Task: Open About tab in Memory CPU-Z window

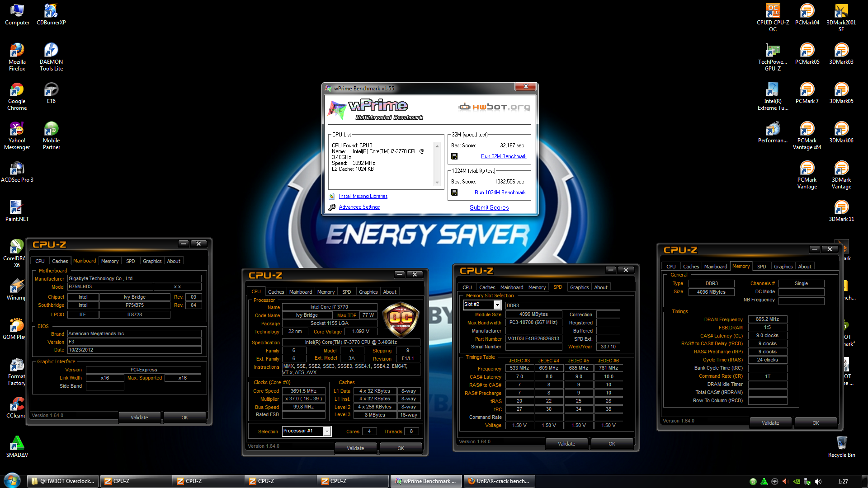Action: [805, 267]
